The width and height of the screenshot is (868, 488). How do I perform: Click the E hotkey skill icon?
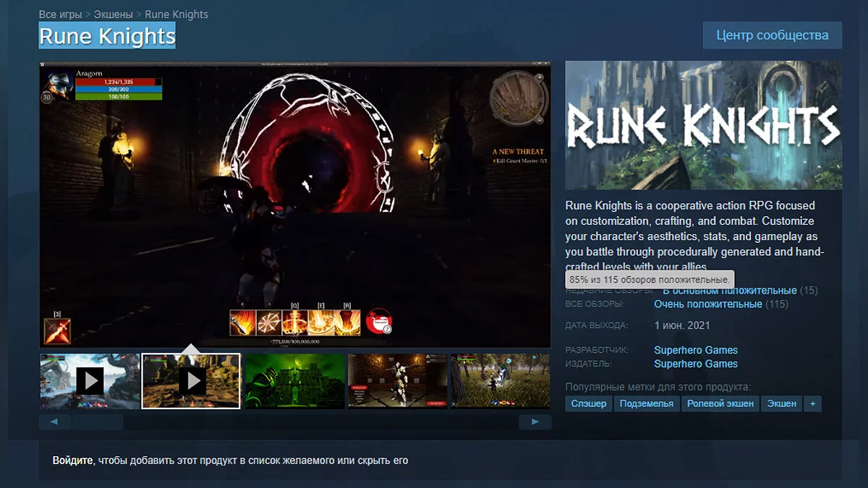[321, 322]
